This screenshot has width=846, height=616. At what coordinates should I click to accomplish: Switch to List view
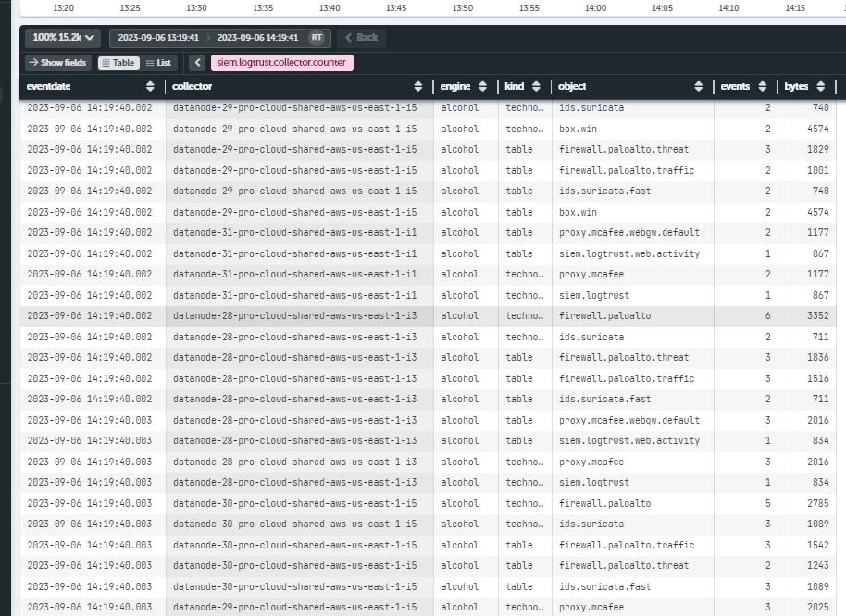click(x=158, y=63)
